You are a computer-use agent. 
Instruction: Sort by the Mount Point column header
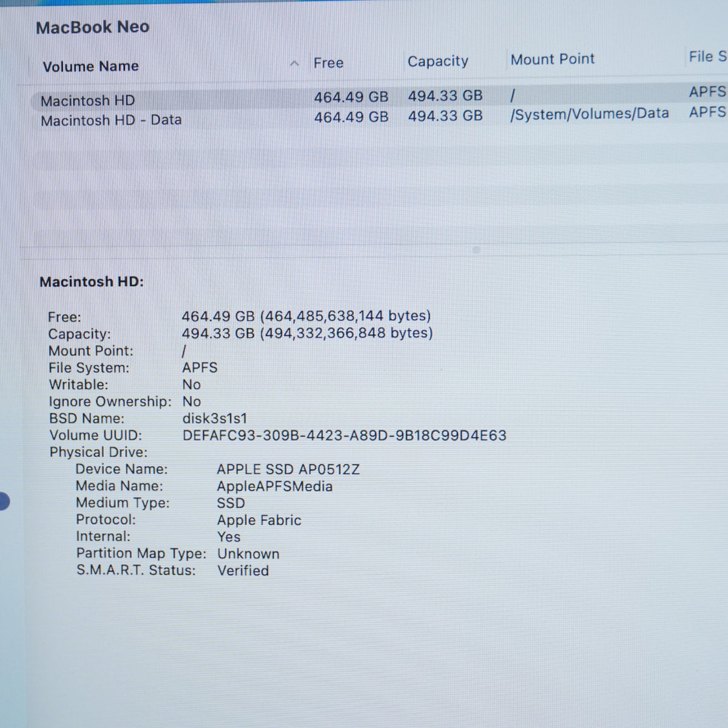click(552, 59)
